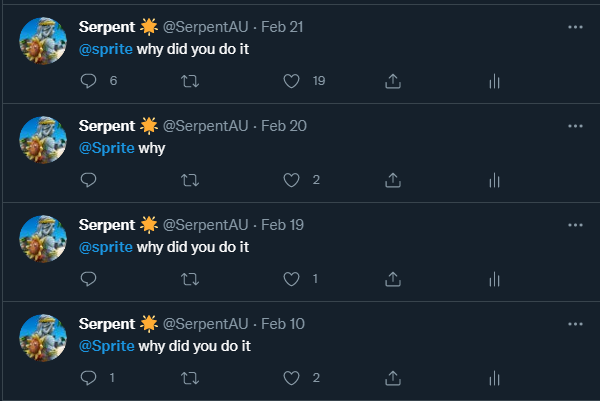
Task: Share the Feb 21 tweet
Action: tap(393, 81)
